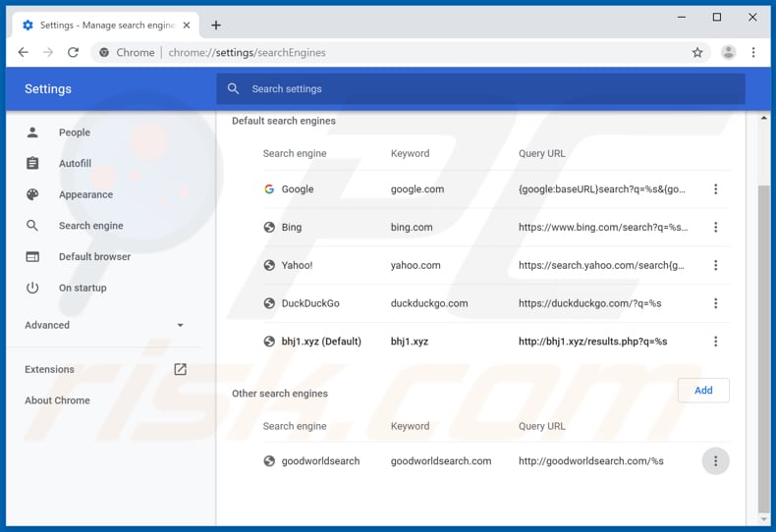The image size is (776, 532).
Task: Open the Chrome profile avatar
Action: 728,52
